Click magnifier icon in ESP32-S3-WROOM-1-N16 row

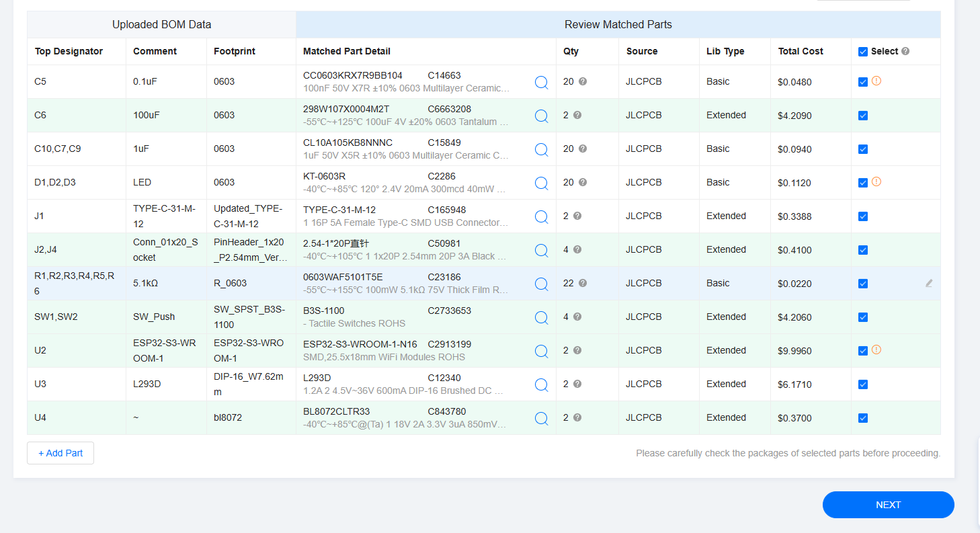pos(541,351)
